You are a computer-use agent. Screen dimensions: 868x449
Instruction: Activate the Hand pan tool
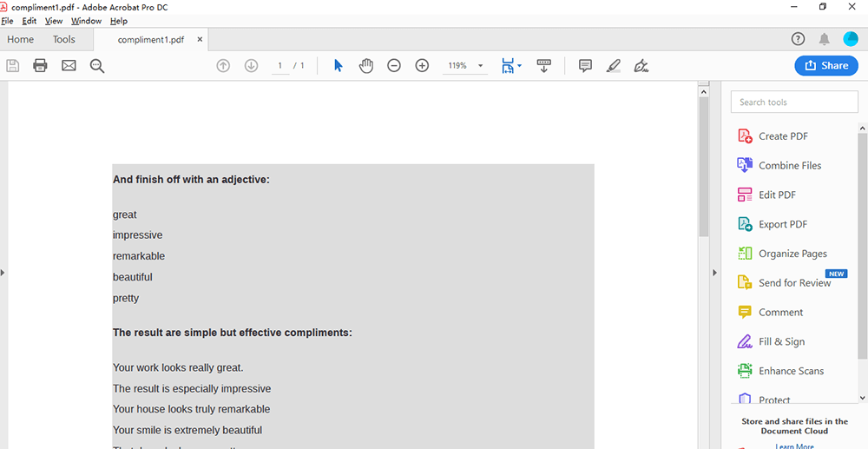366,66
